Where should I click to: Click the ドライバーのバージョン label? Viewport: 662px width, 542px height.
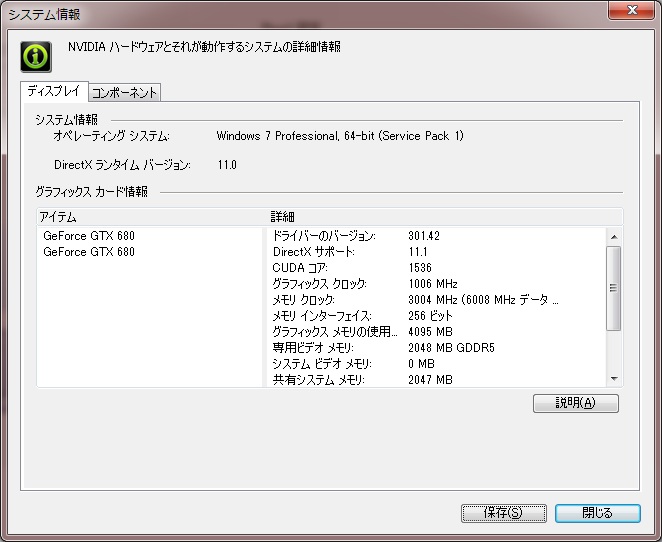(x=324, y=236)
